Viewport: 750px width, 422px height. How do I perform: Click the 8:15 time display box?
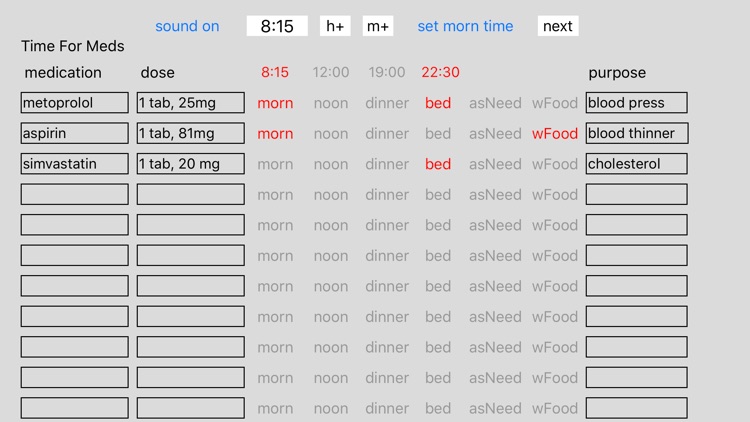pyautogui.click(x=277, y=26)
